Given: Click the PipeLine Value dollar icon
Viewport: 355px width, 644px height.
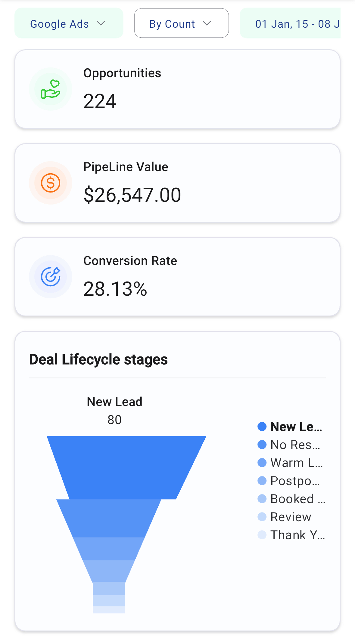Looking at the screenshot, I should 51,183.
